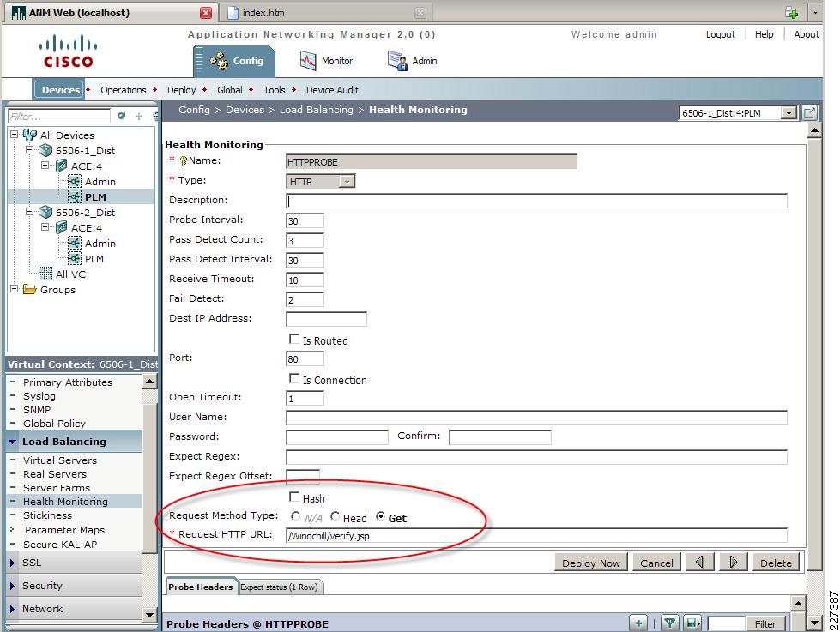Viewport: 840px width, 632px height.
Task: Click PLM context icon under 6506-1_Dist
Action: (x=75, y=196)
